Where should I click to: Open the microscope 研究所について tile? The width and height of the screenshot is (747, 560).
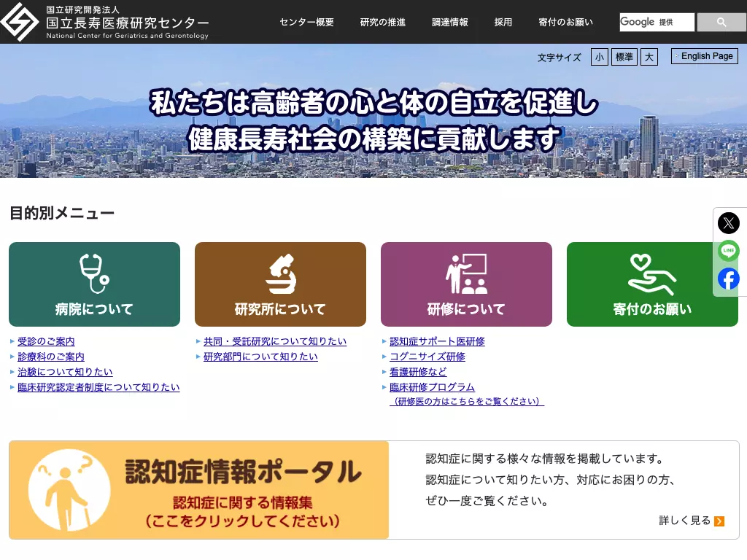pos(280,284)
